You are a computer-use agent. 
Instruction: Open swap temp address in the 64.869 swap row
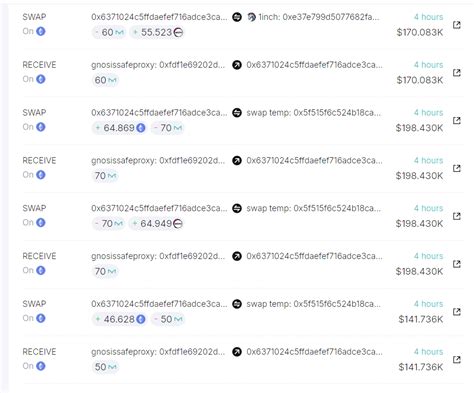pos(313,113)
